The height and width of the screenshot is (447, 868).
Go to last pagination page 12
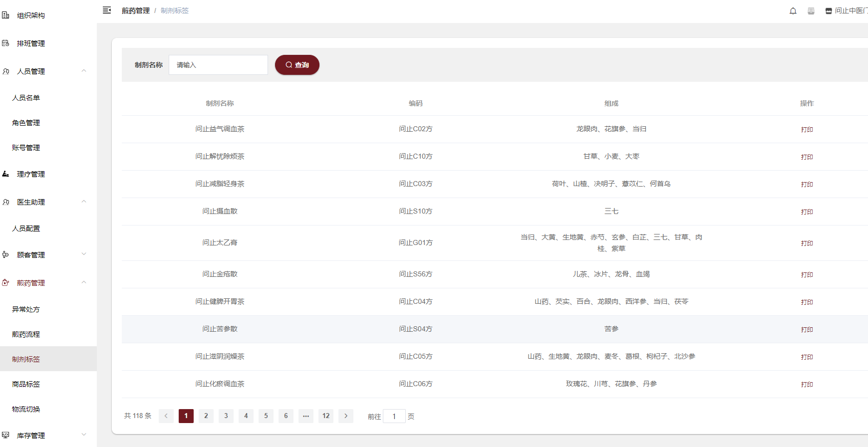[x=326, y=416]
